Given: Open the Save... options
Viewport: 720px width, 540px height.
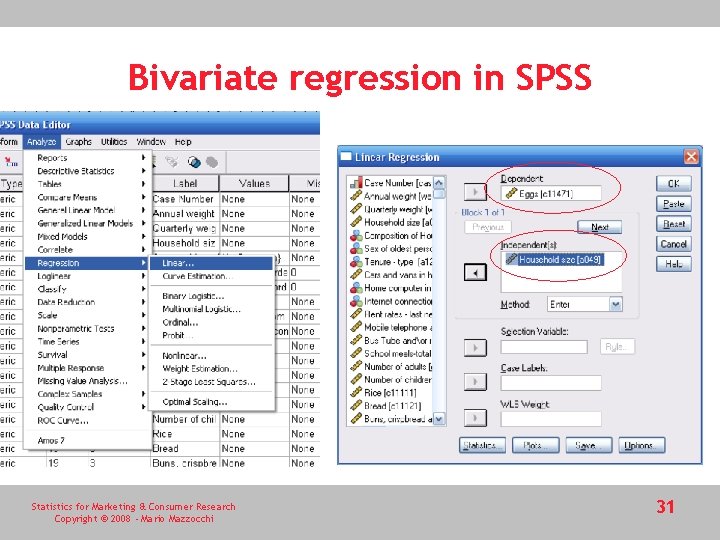Looking at the screenshot, I should point(589,445).
